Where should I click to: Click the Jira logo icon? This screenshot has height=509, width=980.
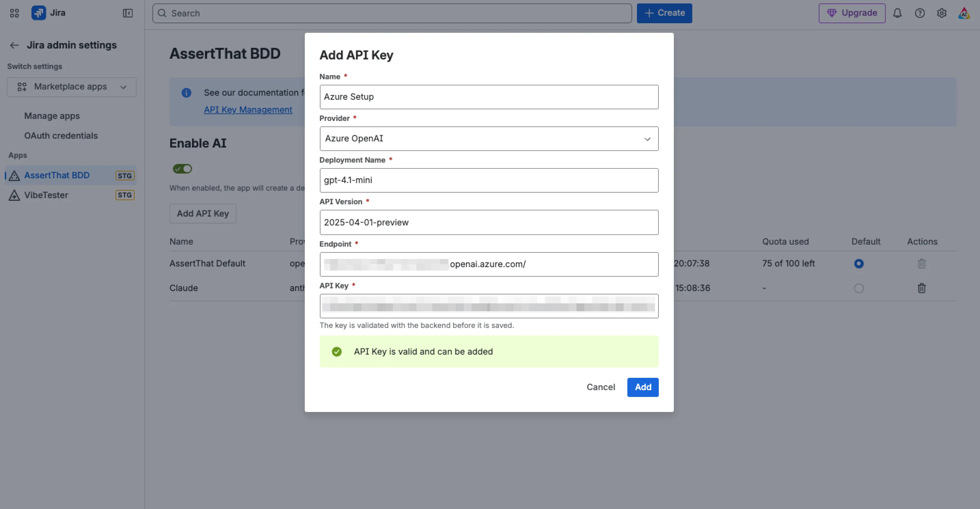click(38, 13)
